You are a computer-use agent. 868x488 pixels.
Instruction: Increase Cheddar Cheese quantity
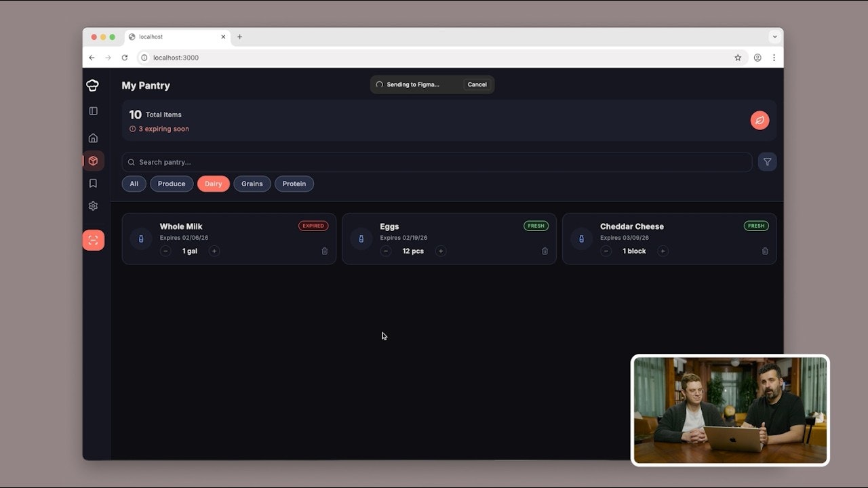point(663,251)
